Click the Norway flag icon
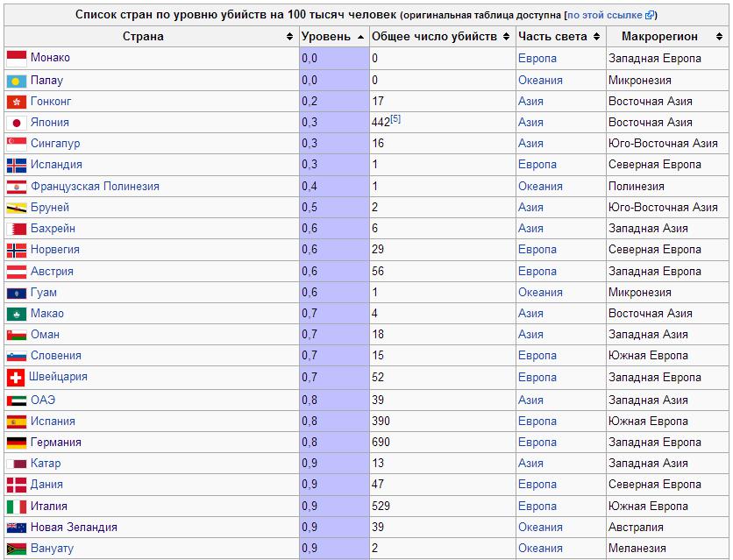The height and width of the screenshot is (560, 733). coord(16,251)
